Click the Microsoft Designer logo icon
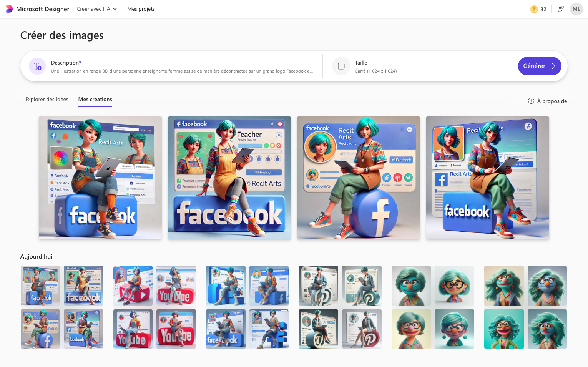The height and width of the screenshot is (367, 588). click(9, 9)
